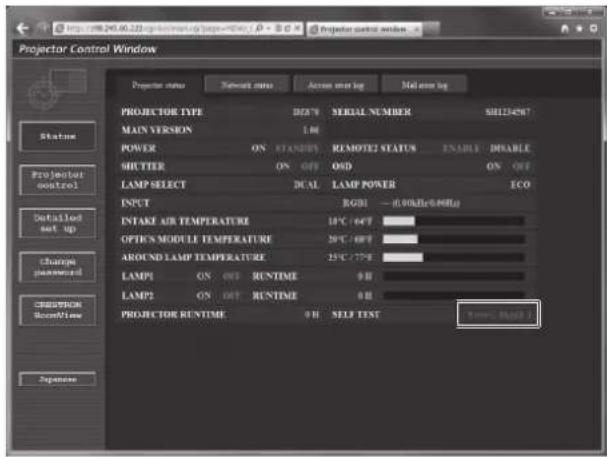Click the REMOTE2 STATUS ENABLE indicator
This screenshot has height=457, width=607.
click(461, 148)
